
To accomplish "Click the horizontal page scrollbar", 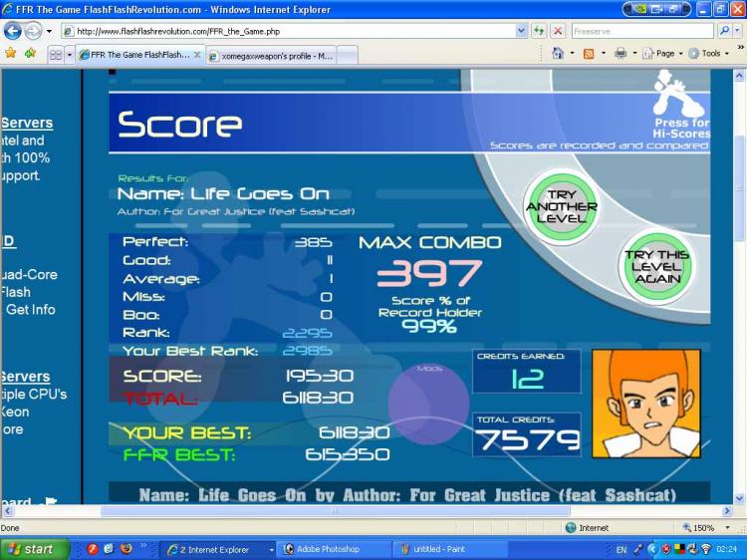I will pos(335,511).
